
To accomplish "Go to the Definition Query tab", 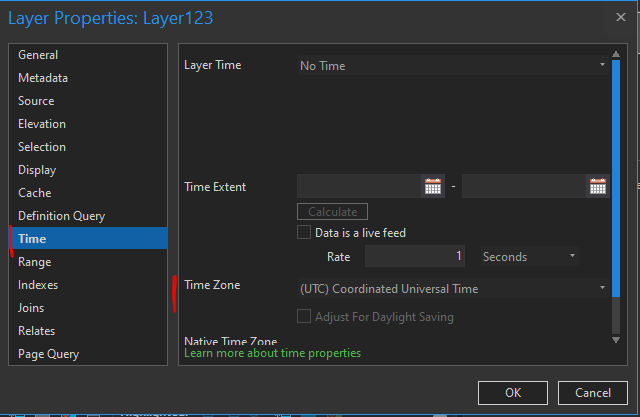I will 61,216.
